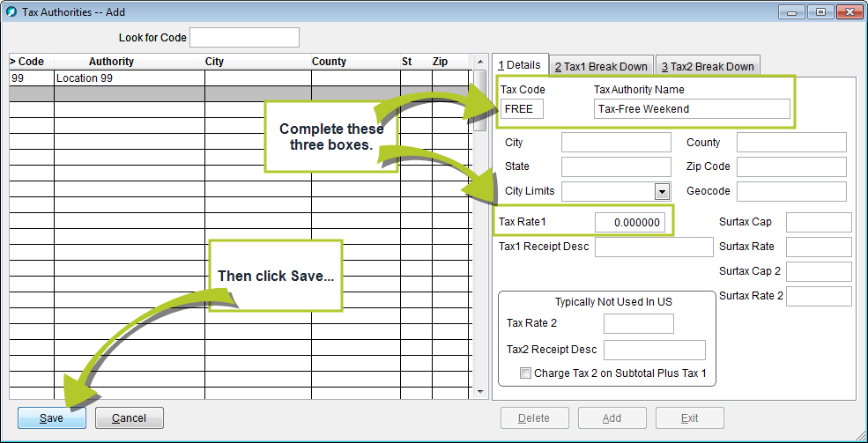Click the Tax Rate1 field

coord(629,223)
